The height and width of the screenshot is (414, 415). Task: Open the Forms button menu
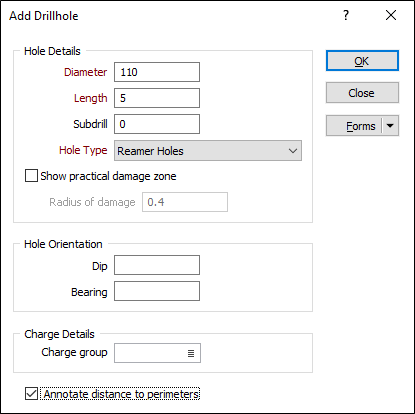pos(354,126)
